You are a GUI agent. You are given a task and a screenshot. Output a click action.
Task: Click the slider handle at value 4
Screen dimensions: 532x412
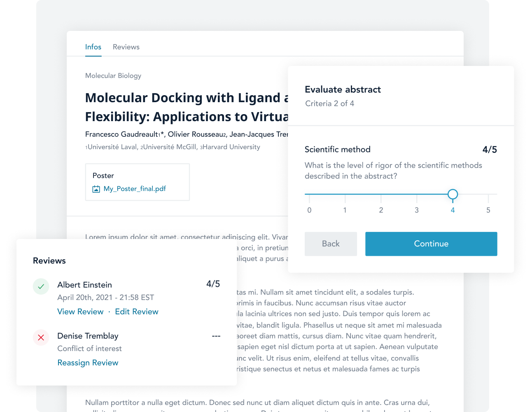(x=453, y=194)
